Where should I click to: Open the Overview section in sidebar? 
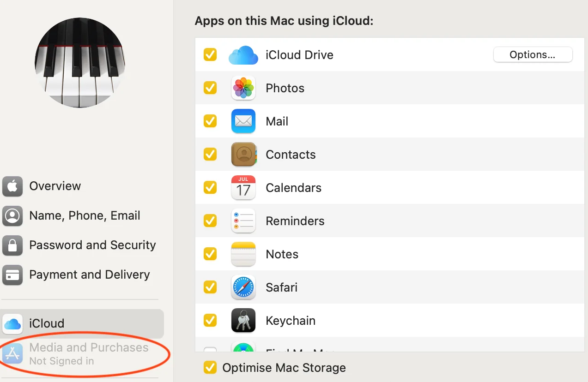(x=55, y=186)
